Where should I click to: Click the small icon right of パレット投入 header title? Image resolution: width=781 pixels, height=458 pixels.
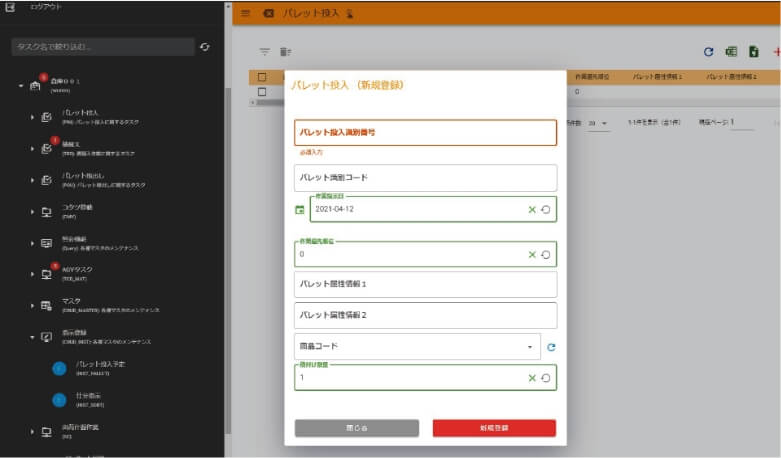pyautogui.click(x=350, y=13)
